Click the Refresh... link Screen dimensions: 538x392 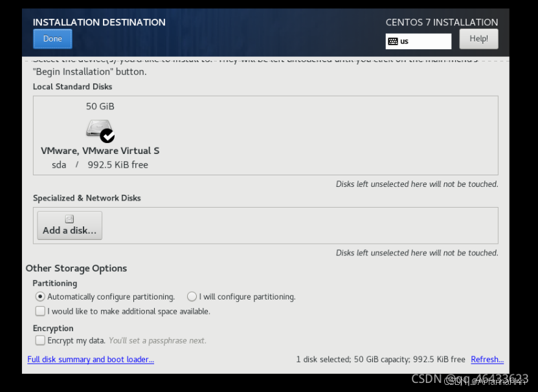tap(488, 359)
